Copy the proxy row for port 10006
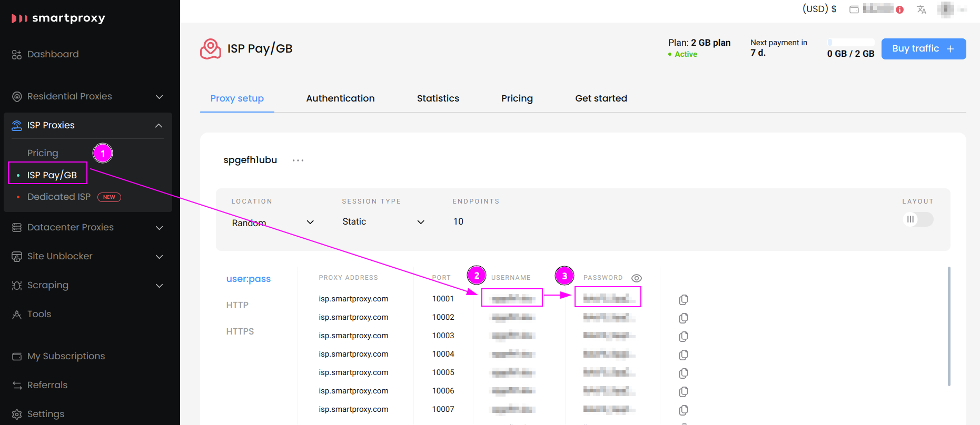The width and height of the screenshot is (980, 425). [684, 392]
